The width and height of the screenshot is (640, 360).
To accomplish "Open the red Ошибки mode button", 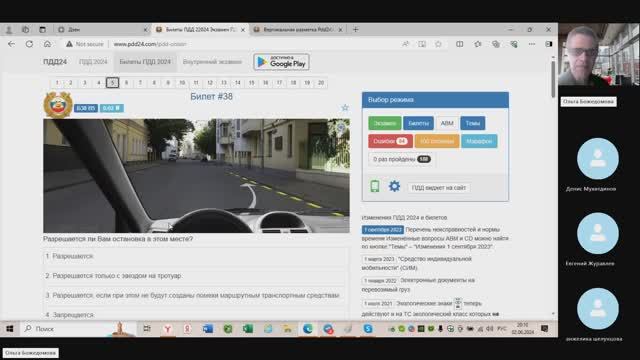I will click(x=390, y=141).
